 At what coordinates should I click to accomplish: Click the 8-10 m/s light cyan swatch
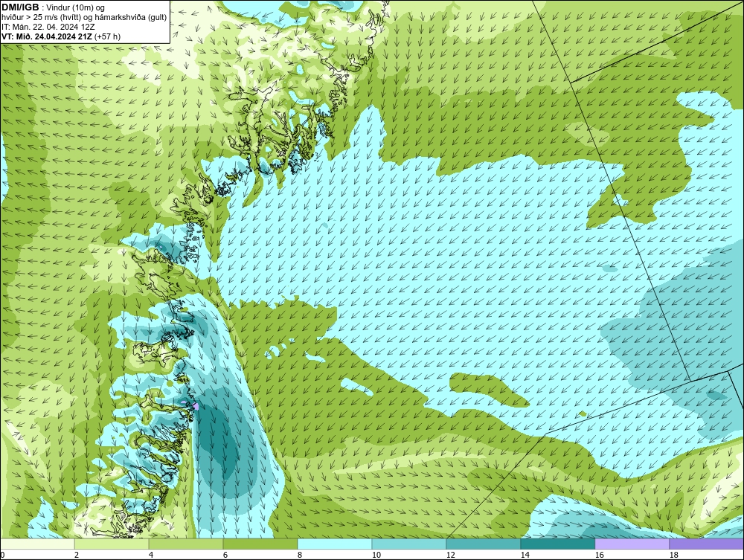[x=335, y=544]
